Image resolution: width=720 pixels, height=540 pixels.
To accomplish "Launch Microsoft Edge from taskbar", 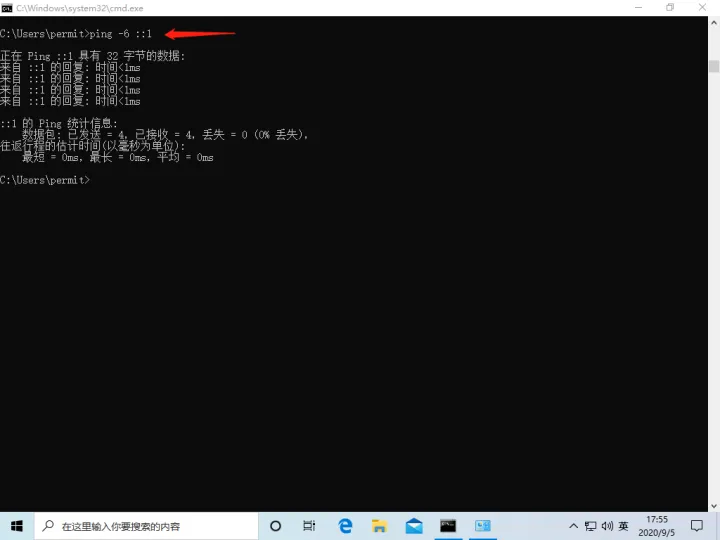I will (345, 526).
